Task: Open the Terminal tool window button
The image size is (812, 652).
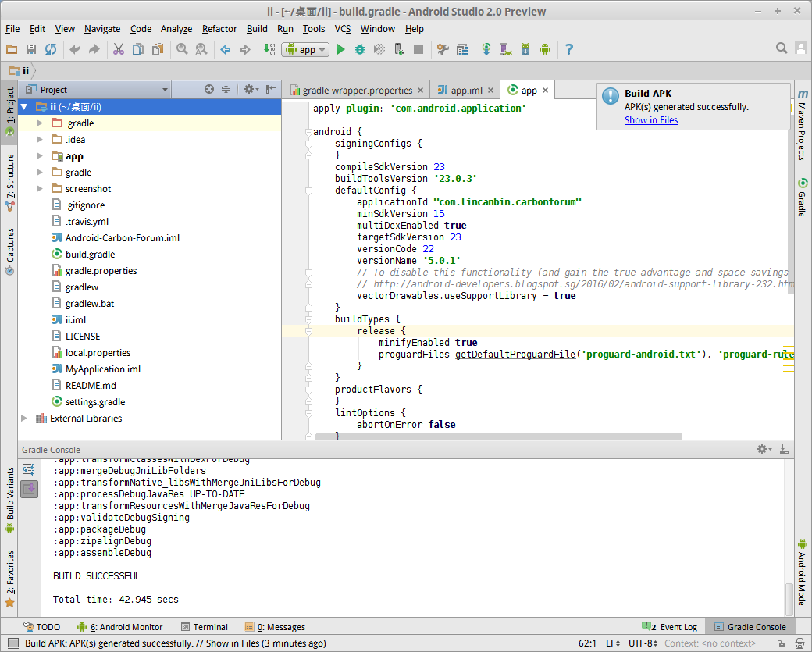Action: tap(205, 627)
